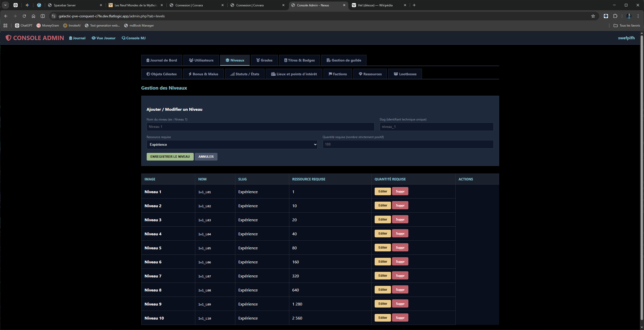Viewport: 644px width, 330px height.
Task: Delete Niveau 10 with Suppr button
Action: (x=400, y=318)
